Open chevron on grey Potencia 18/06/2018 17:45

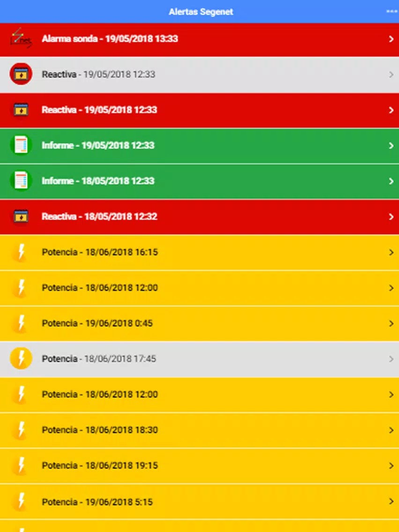click(391, 359)
